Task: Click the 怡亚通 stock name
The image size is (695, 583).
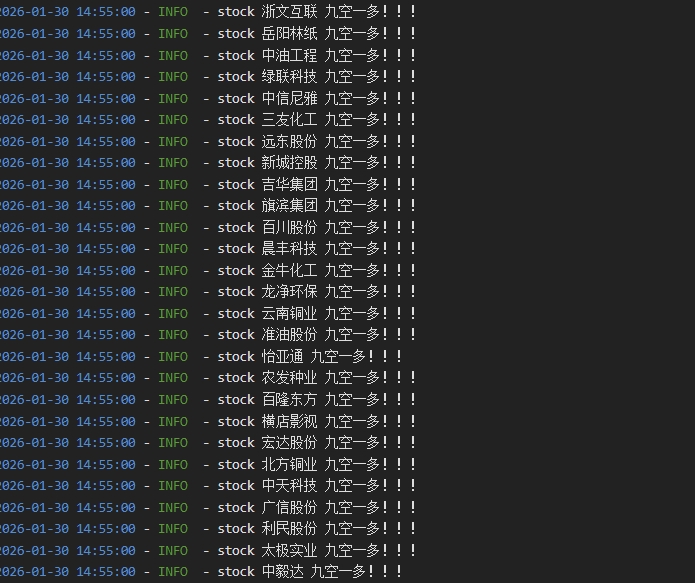Action: click(282, 356)
